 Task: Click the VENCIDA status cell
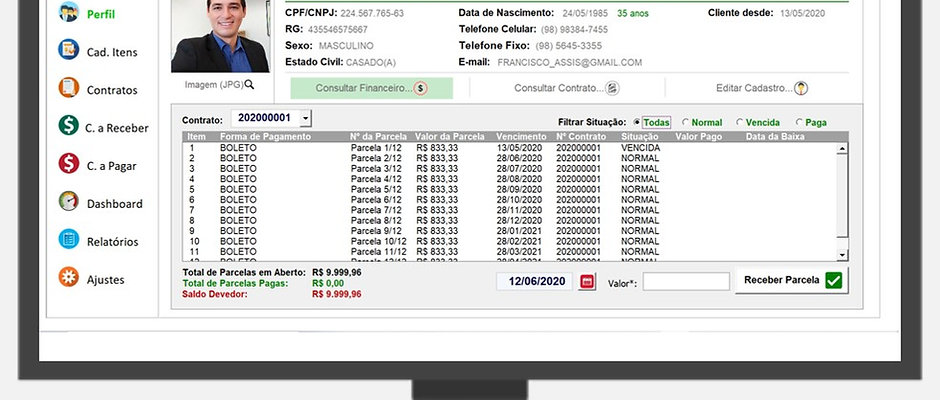(640, 148)
